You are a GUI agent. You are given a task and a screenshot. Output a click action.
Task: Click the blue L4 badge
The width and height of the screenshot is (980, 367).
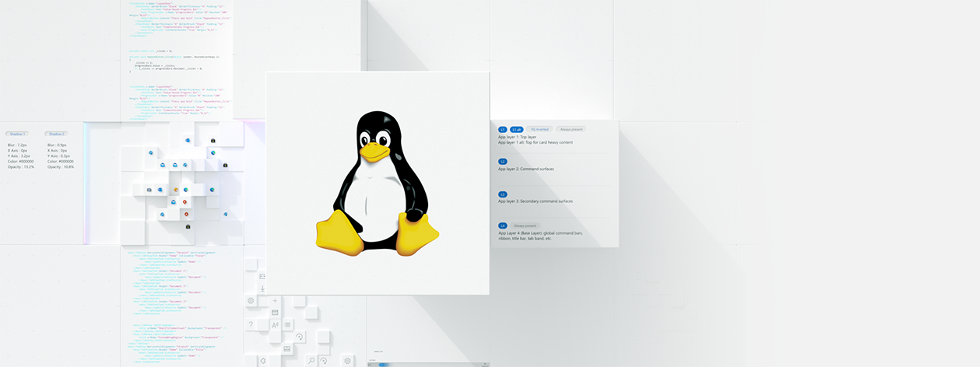[x=503, y=225]
